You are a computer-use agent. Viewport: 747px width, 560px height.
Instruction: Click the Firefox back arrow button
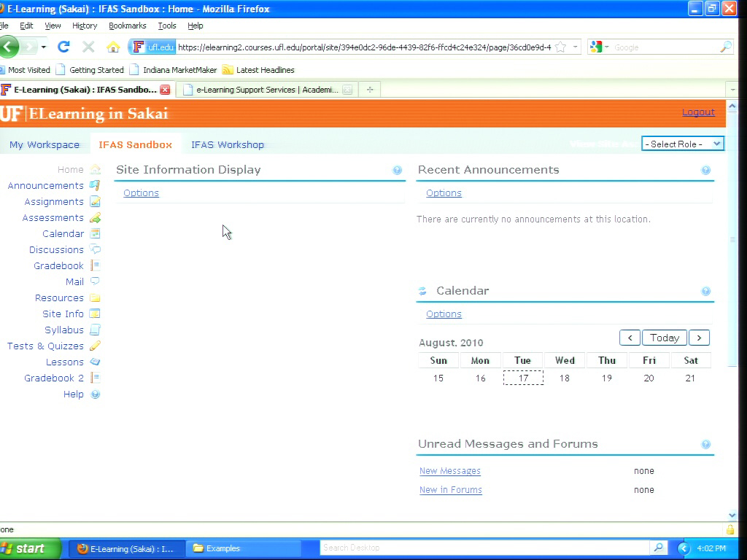click(9, 47)
